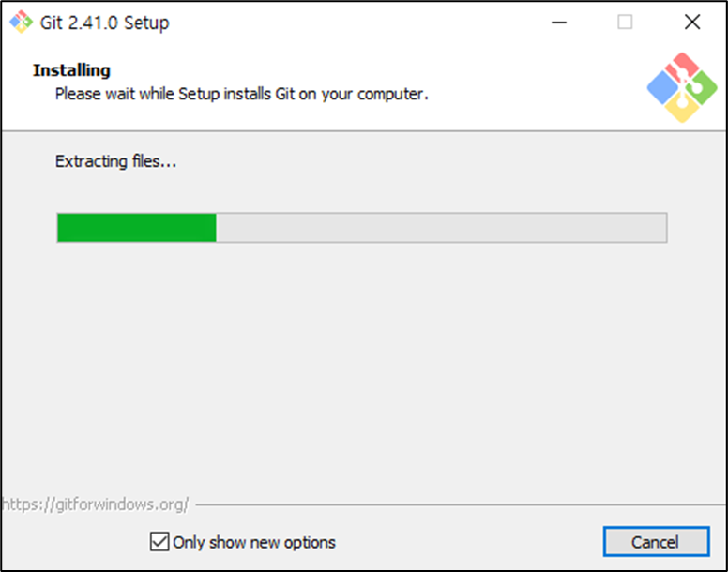Viewport: 728px width, 572px height.
Task: Click the red diamond of Git logo
Action: pyautogui.click(x=682, y=68)
